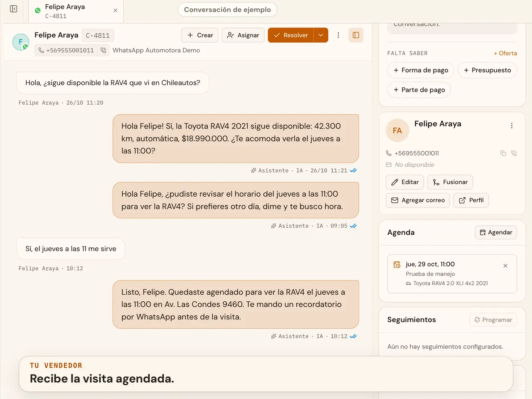Click the No disponible email field
Viewport: 532px width, 399px height.
pos(414,165)
